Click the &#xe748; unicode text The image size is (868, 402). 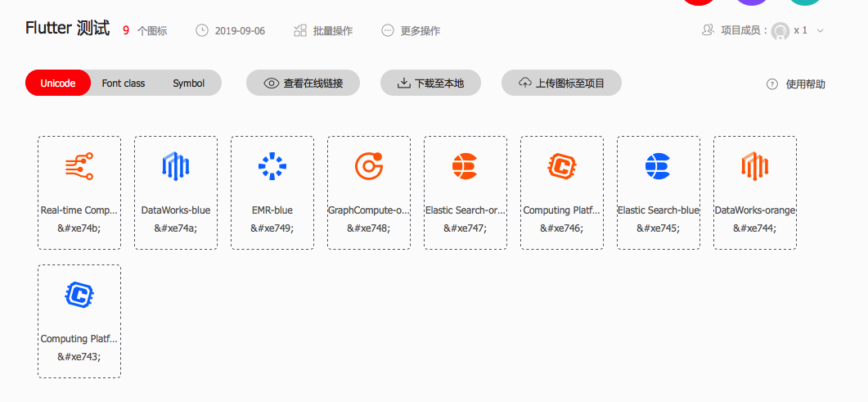[369, 228]
